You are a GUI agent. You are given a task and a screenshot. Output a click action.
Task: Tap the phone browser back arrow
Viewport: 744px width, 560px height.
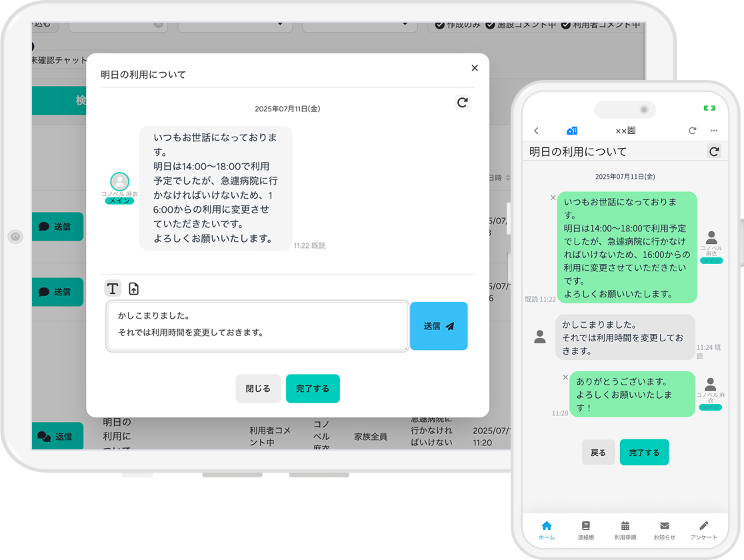(536, 131)
